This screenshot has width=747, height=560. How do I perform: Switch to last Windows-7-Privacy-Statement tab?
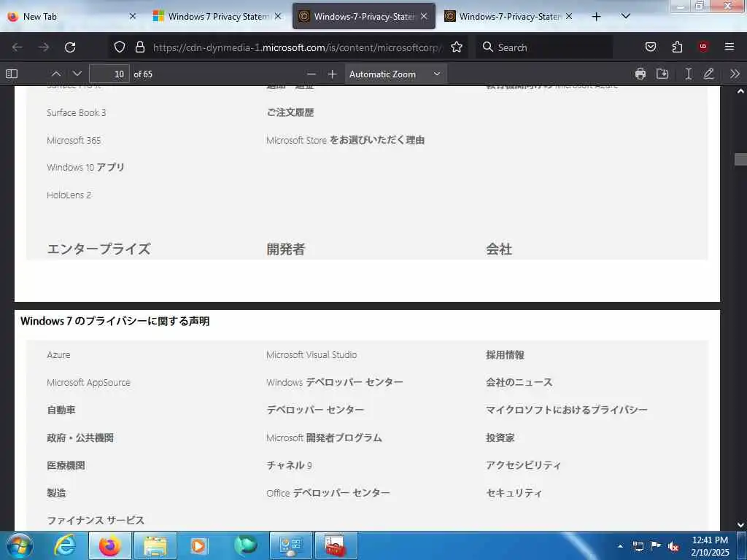(508, 16)
